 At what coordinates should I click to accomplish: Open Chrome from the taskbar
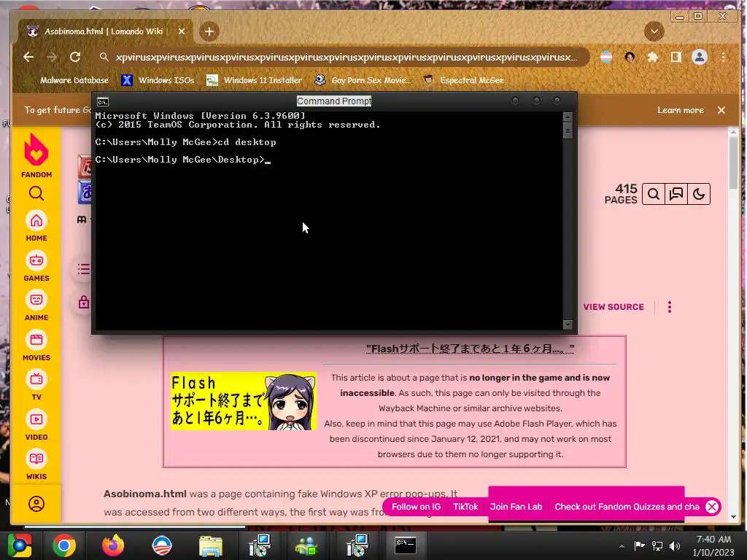(x=64, y=545)
